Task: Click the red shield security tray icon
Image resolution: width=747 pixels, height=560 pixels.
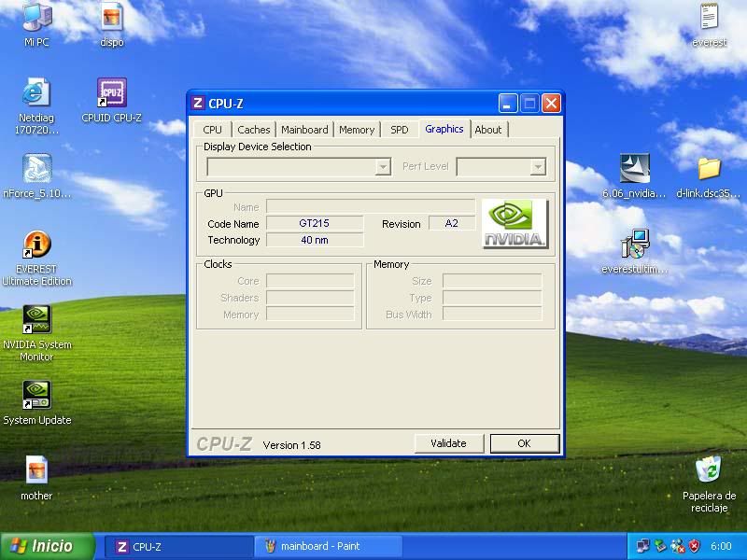Action: click(695, 546)
